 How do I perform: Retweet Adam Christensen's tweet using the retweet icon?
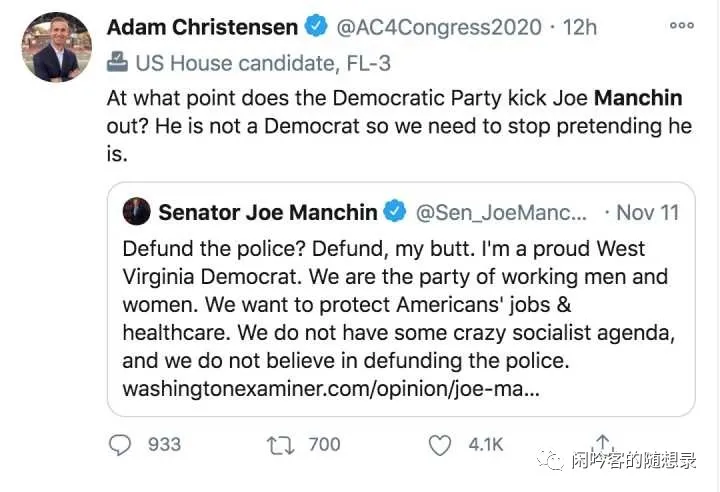coord(279,444)
